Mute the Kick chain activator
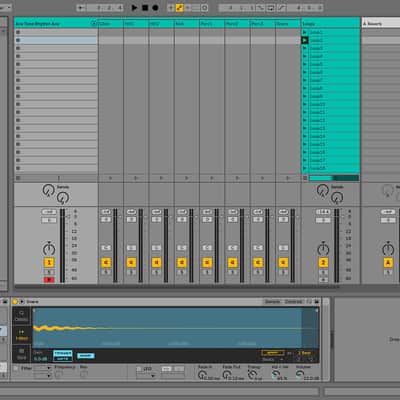400x400 pixels. click(182, 263)
